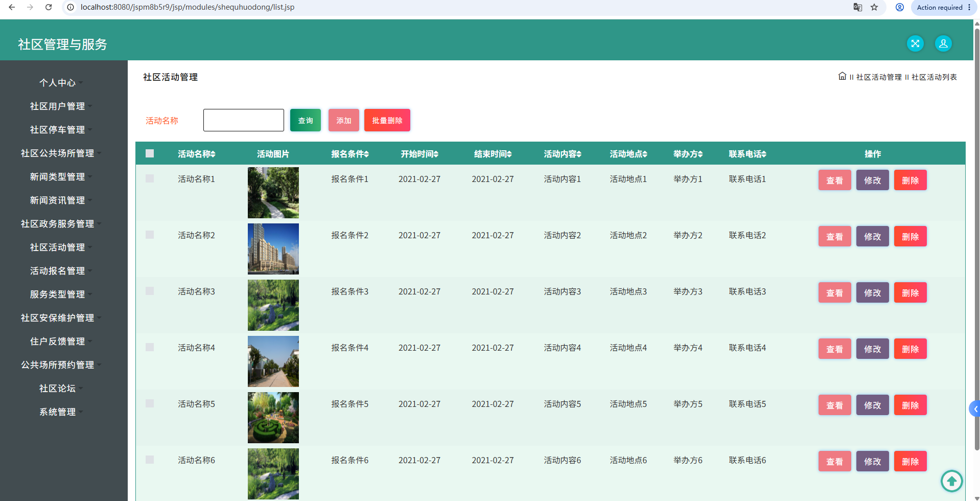Click the browser back arrow
The width and height of the screenshot is (980, 501).
[12, 7]
